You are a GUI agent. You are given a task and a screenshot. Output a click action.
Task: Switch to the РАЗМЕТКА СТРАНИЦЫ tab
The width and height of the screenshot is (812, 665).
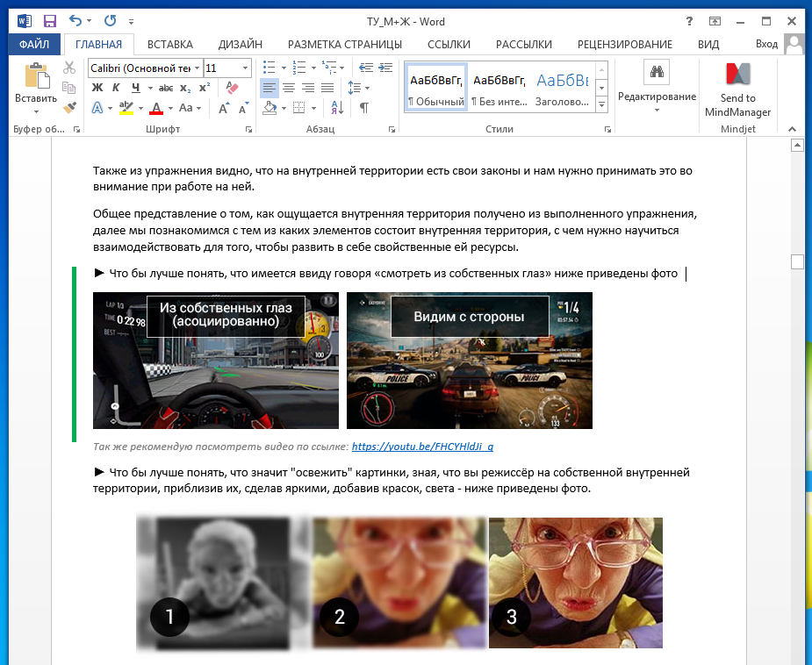[345, 45]
